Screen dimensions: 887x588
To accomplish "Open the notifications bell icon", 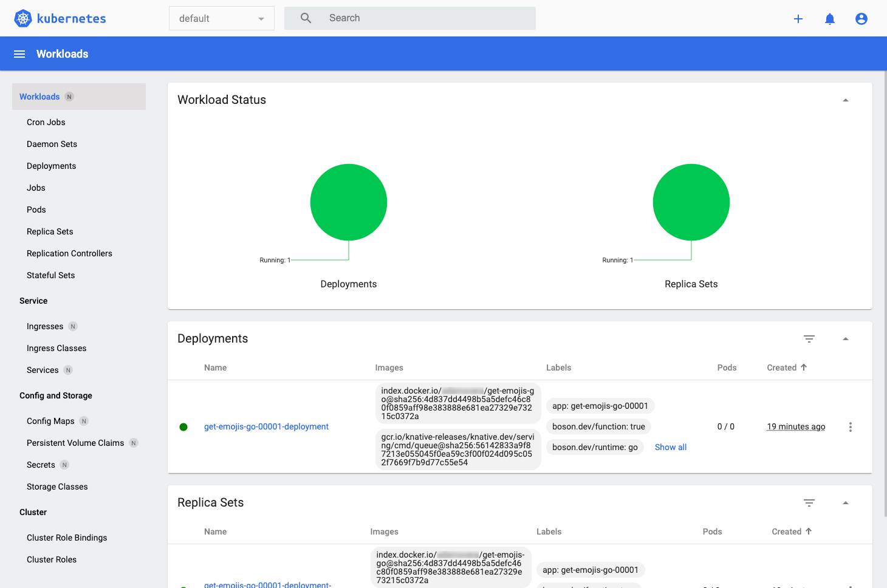I will click(x=829, y=18).
